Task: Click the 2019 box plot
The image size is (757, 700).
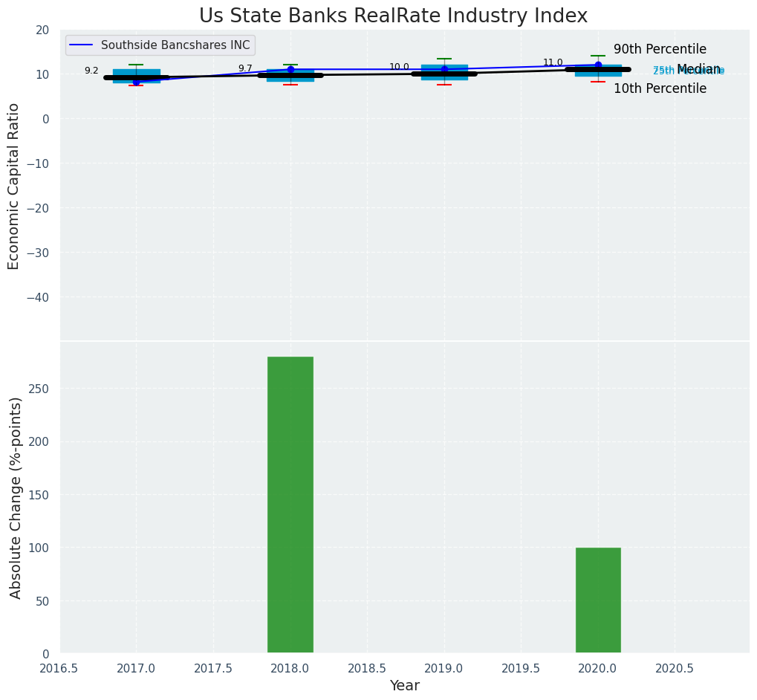Action: pyautogui.click(x=444, y=72)
